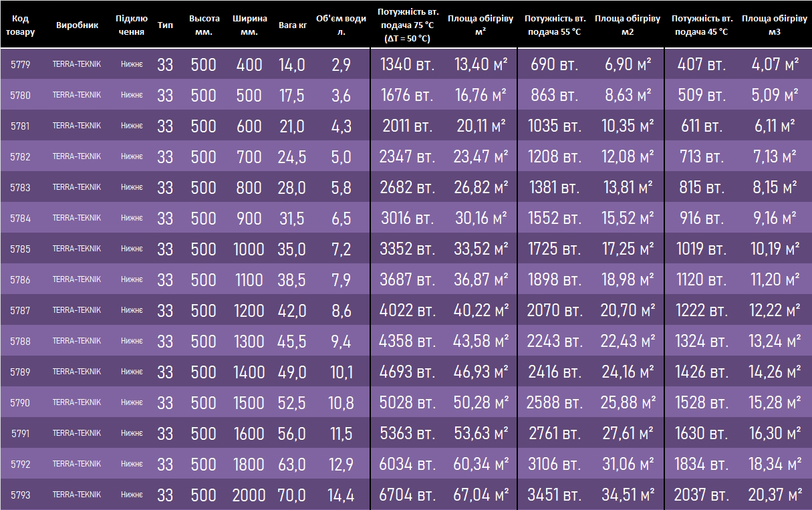Select TERRA-TEKNIK in row 5791
This screenshot has height=510, width=812.
[x=77, y=434]
